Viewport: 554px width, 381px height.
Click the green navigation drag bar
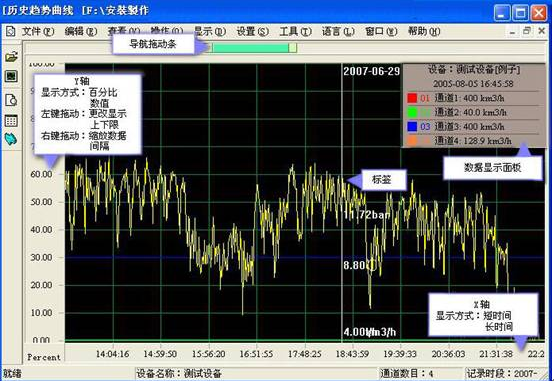click(x=254, y=48)
